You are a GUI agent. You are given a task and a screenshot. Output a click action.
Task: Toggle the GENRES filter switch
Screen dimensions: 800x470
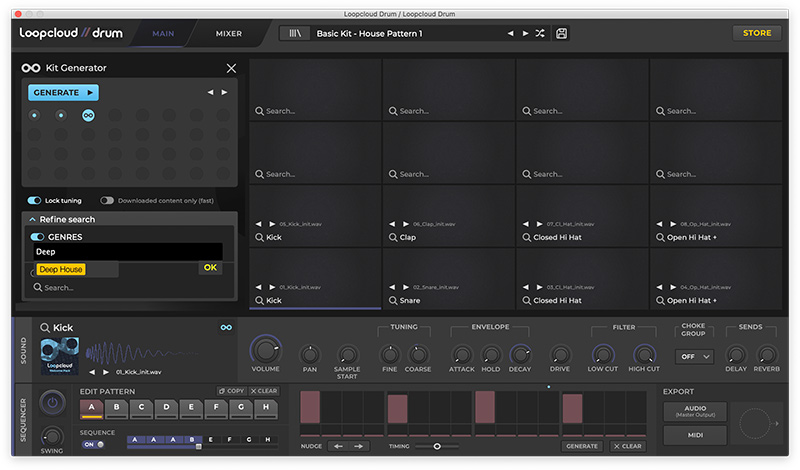(x=37, y=237)
